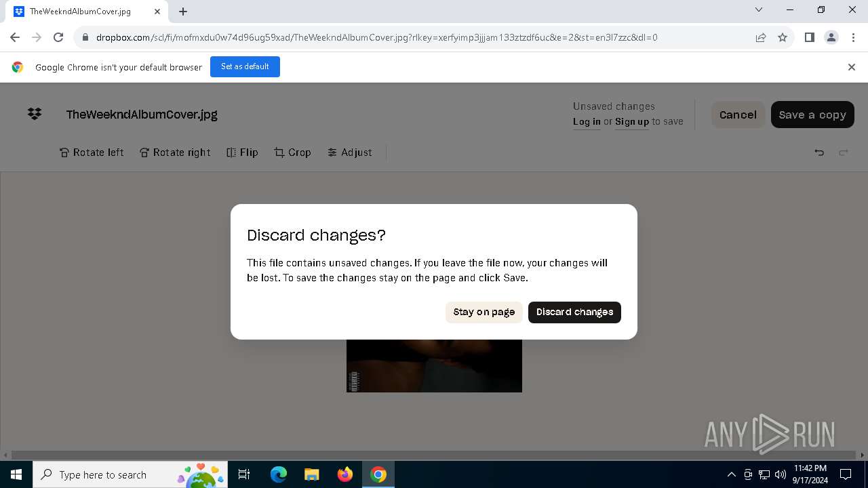The image size is (868, 488).
Task: Click the redo arrow icon
Action: click(844, 152)
